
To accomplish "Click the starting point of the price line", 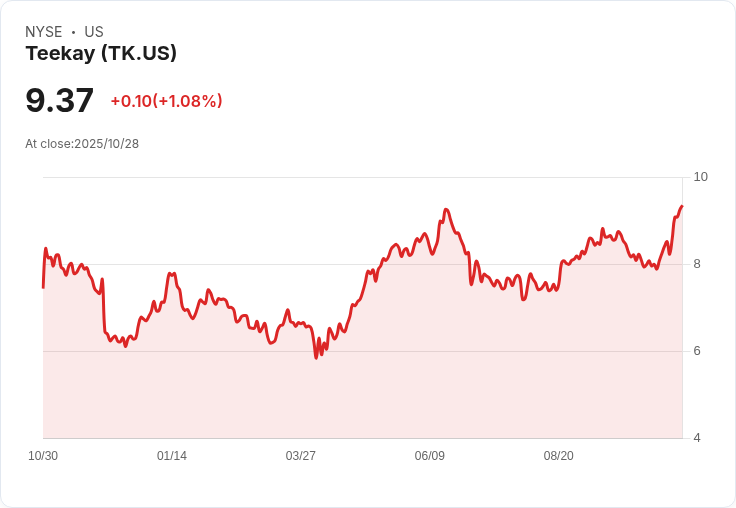I will 43,287.
